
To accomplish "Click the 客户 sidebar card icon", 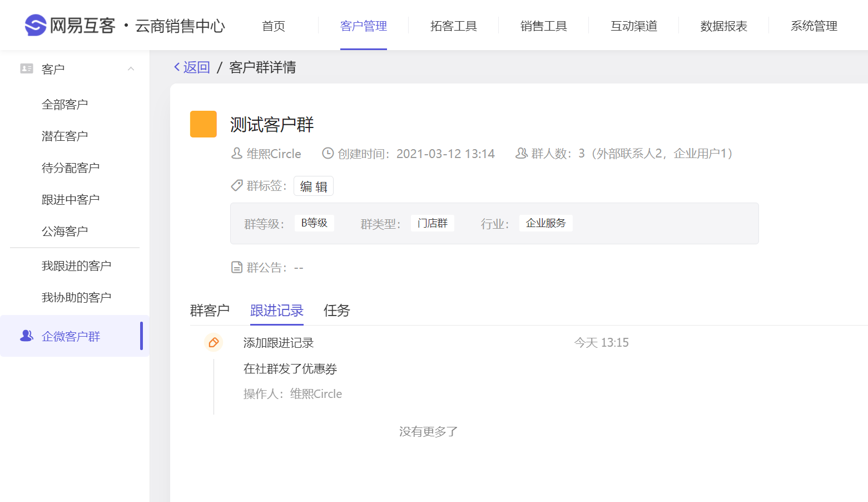I will pos(26,68).
